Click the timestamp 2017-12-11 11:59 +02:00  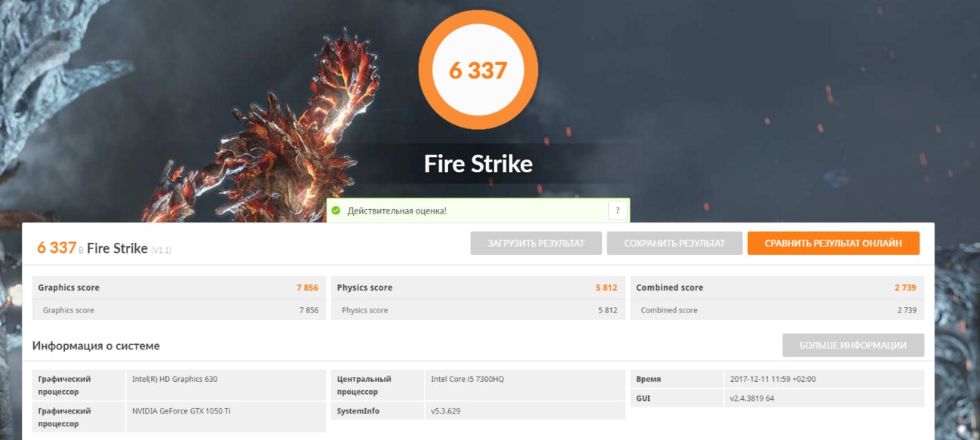pyautogui.click(x=773, y=379)
